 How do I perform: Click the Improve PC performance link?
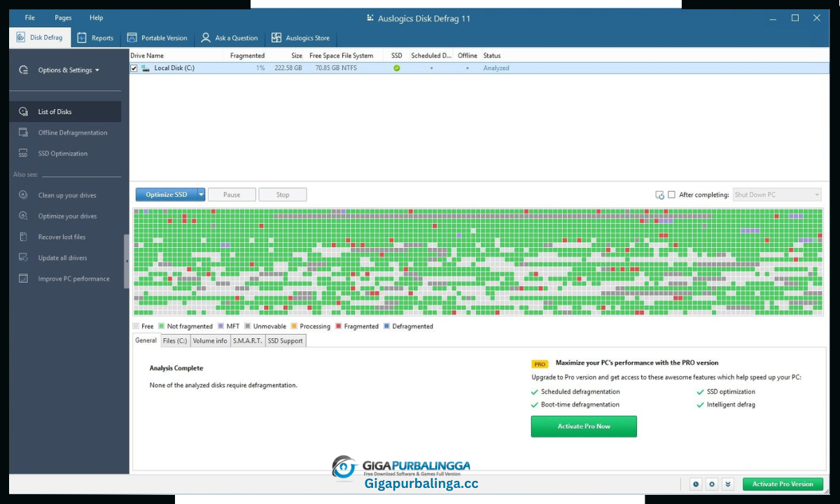pos(73,279)
